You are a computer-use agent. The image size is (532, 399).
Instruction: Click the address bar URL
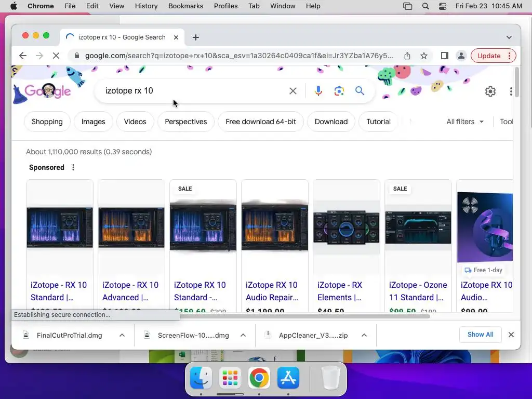coord(239,56)
